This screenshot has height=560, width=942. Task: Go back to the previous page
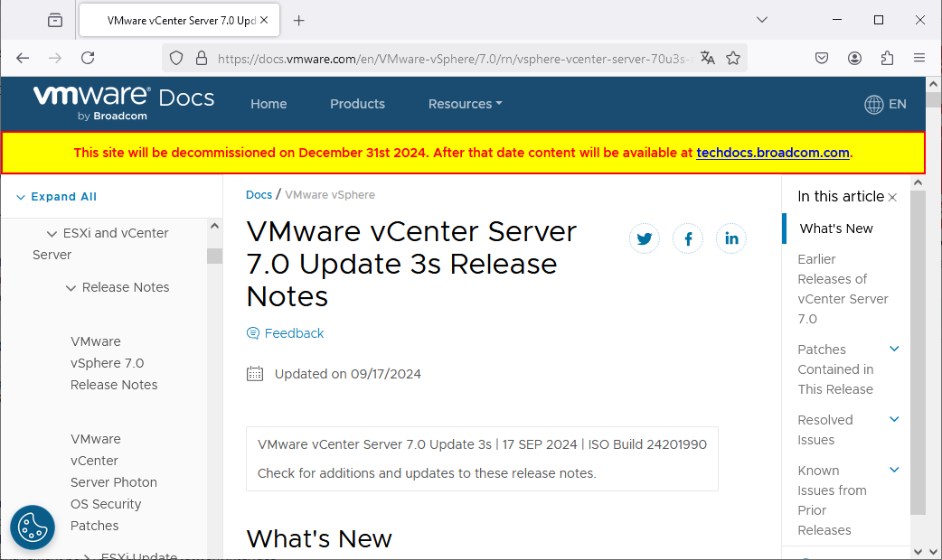(23, 58)
